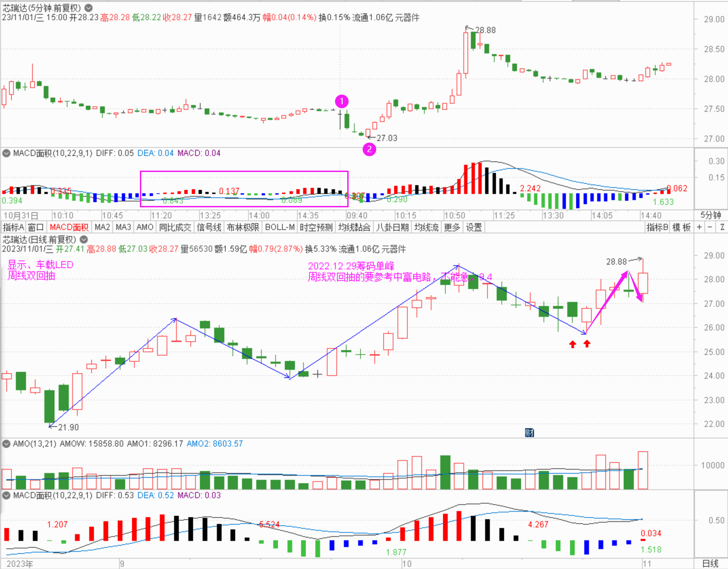Select the 均线黏合 indicator tab
The image size is (728, 569).
[x=354, y=227]
